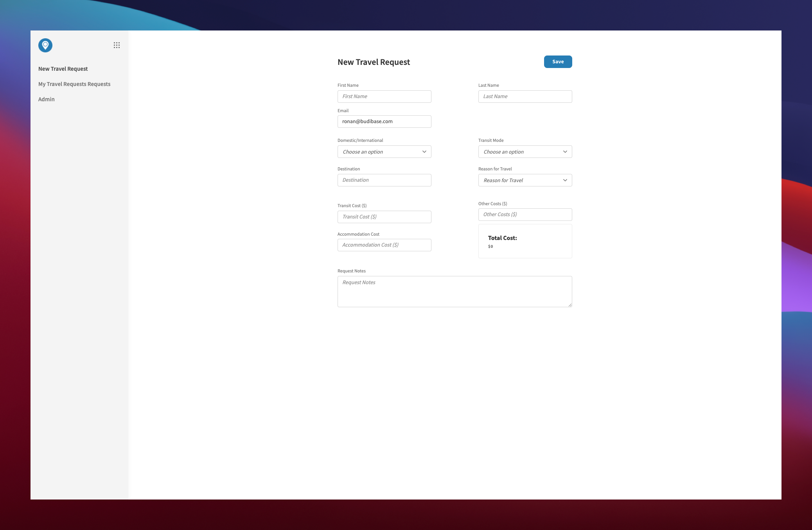Click the location pin app icon
The height and width of the screenshot is (530, 812).
pyautogui.click(x=45, y=45)
